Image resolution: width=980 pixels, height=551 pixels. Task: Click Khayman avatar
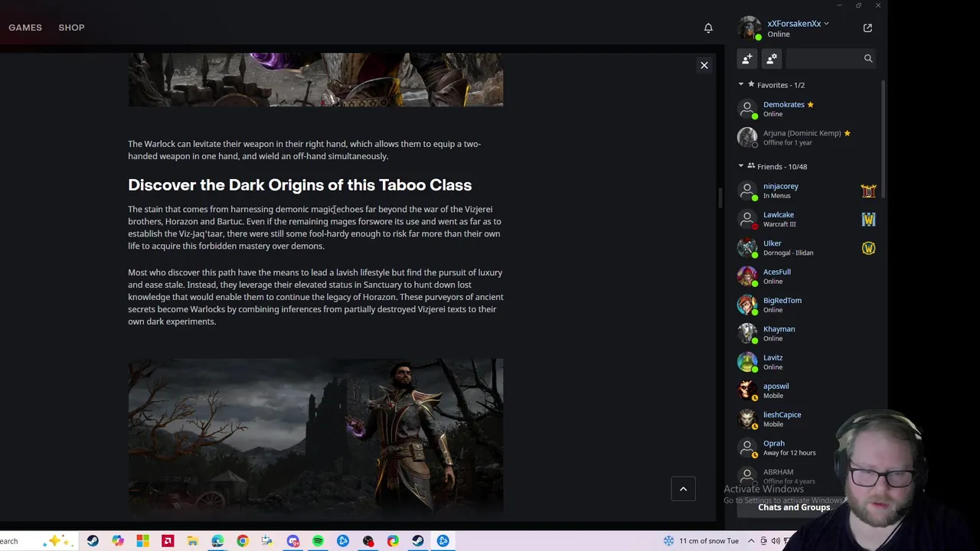click(x=747, y=334)
